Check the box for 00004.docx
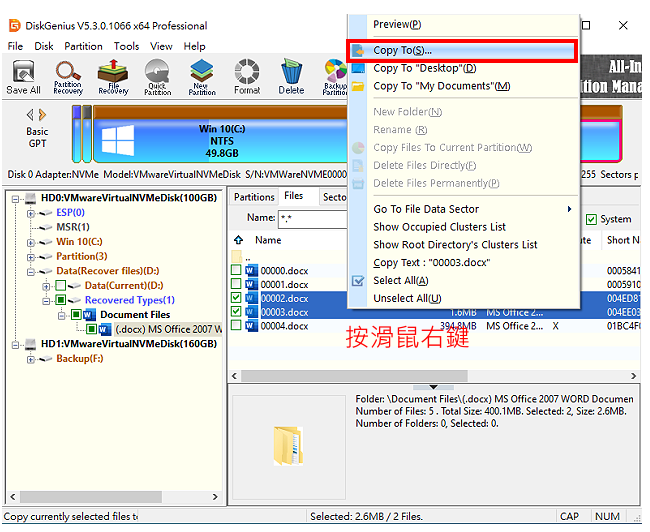This screenshot has width=650, height=532. [x=236, y=325]
